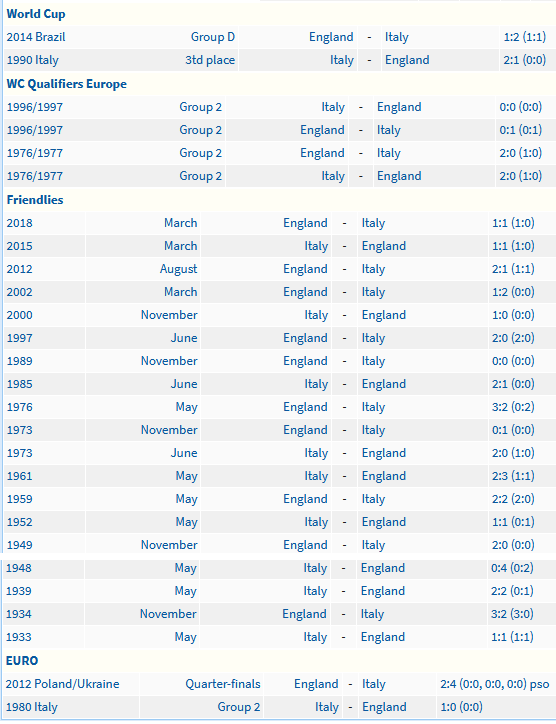Click the 0:1 (0:1) qualifier result

520,130
